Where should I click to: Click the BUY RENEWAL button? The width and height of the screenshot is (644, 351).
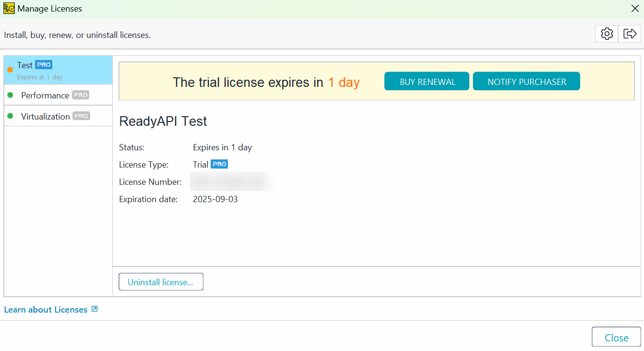(426, 81)
